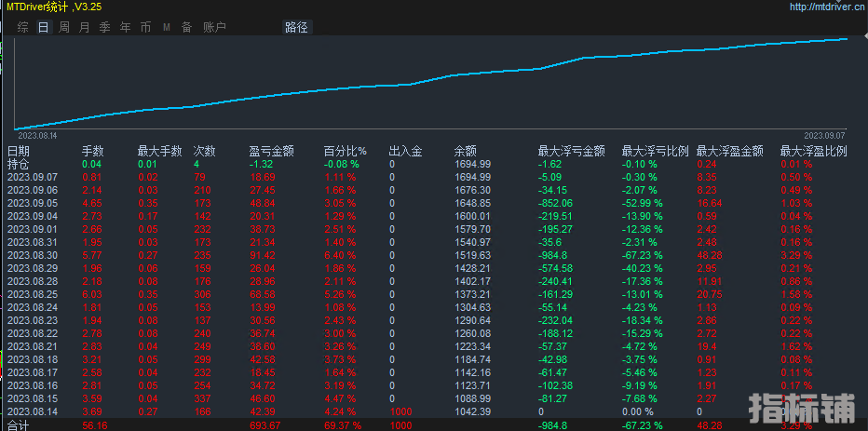
Task: Select the M tab
Action: pyautogui.click(x=166, y=27)
